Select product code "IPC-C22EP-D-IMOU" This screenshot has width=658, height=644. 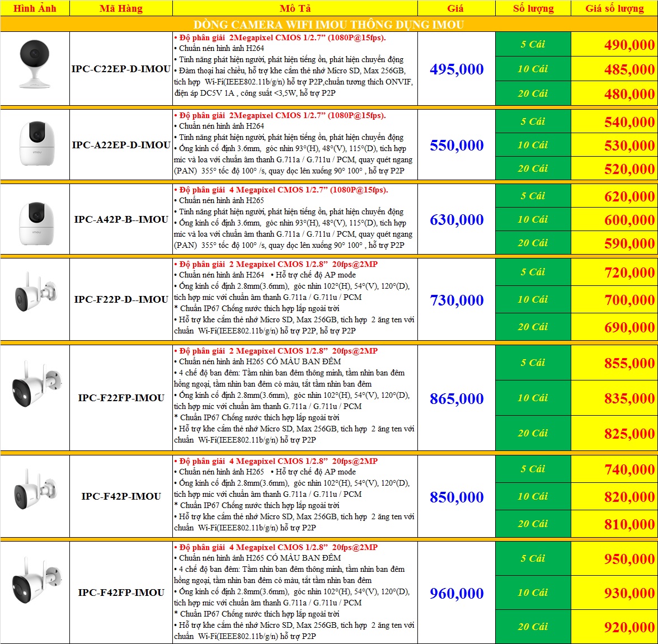121,69
